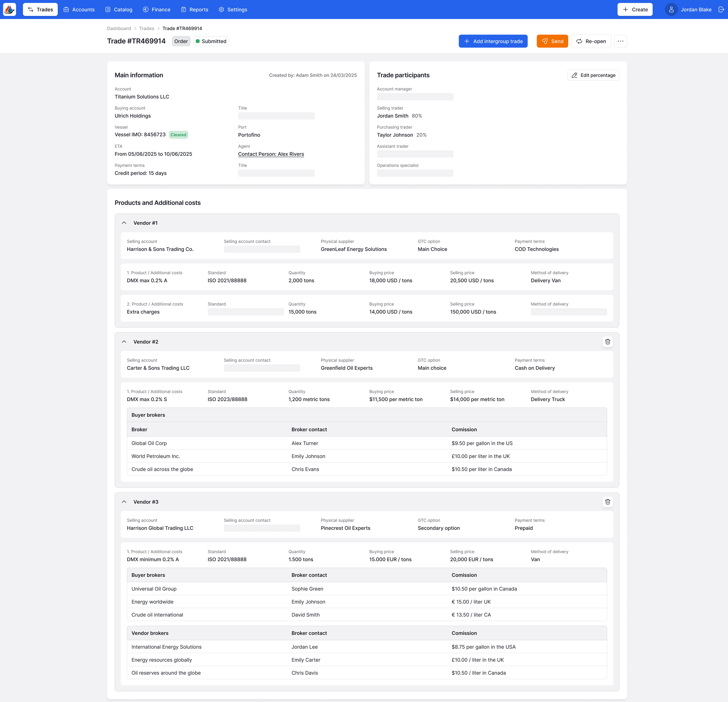Click Add intergroup trade button

tap(493, 41)
